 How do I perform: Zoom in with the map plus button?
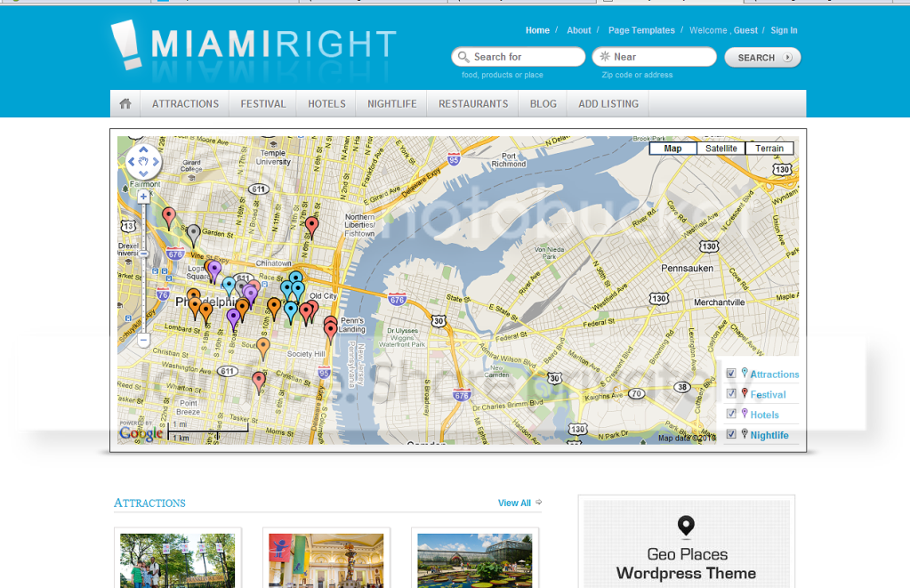click(x=143, y=197)
